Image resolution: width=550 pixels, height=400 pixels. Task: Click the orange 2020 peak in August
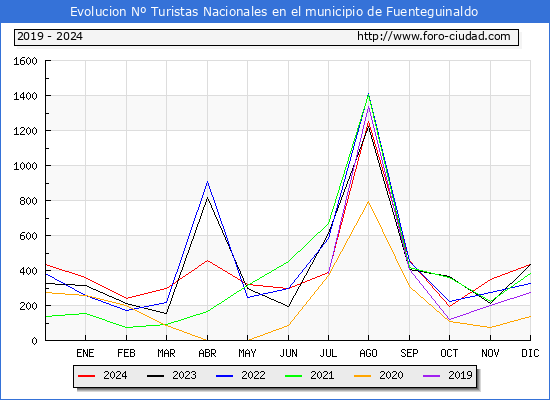point(368,201)
